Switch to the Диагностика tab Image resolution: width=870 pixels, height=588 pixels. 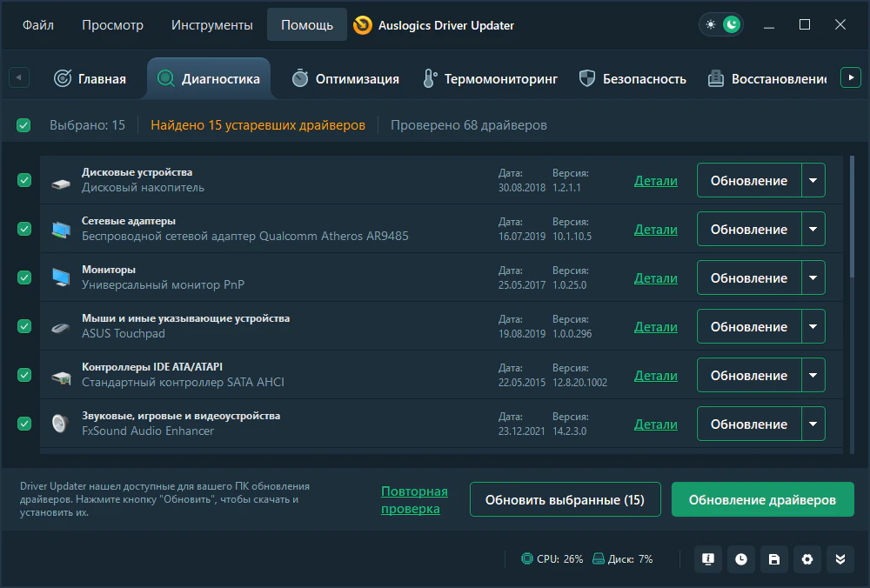(x=209, y=79)
